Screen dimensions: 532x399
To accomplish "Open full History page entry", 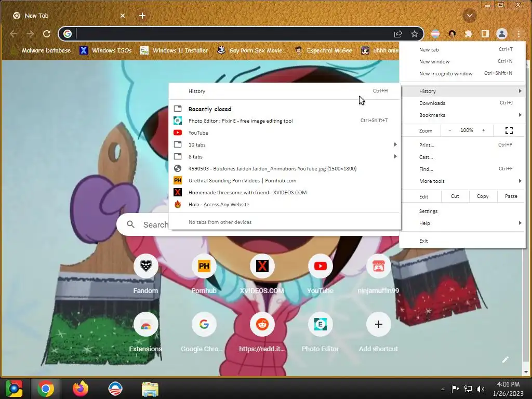I will (x=285, y=91).
